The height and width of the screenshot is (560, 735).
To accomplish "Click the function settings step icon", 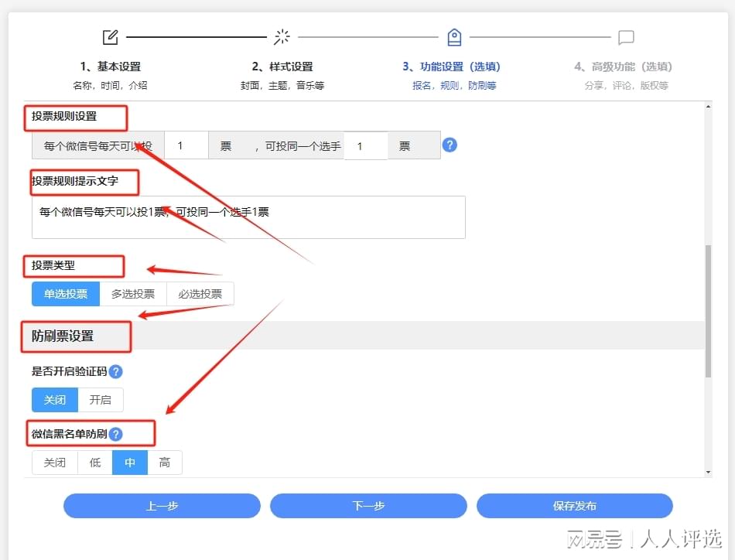I will coord(454,37).
